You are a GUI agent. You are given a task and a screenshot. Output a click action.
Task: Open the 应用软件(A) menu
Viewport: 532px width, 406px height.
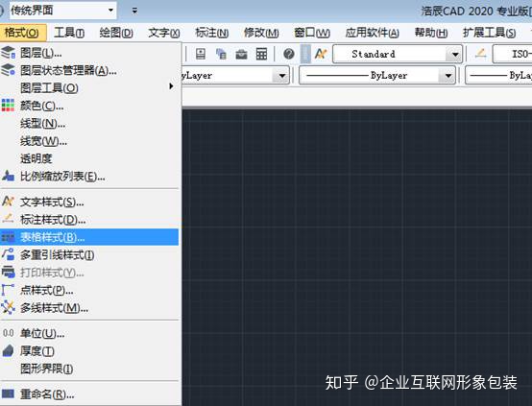pyautogui.click(x=373, y=33)
